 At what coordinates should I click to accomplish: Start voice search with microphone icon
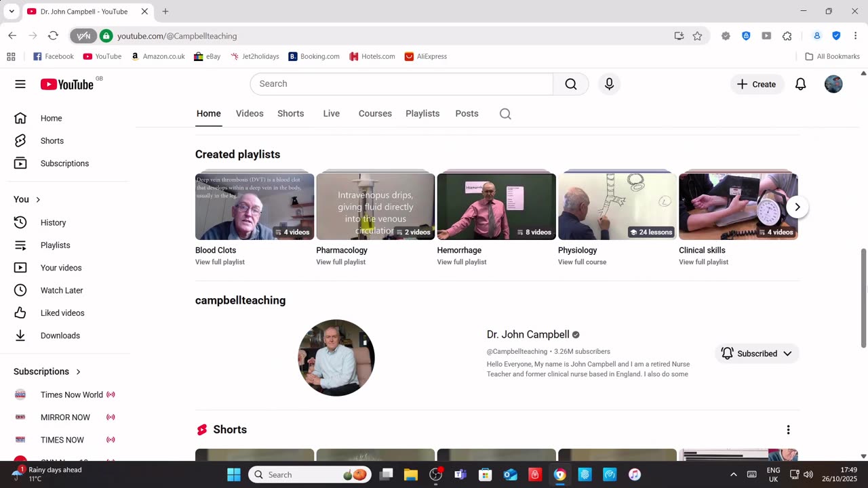[609, 84]
